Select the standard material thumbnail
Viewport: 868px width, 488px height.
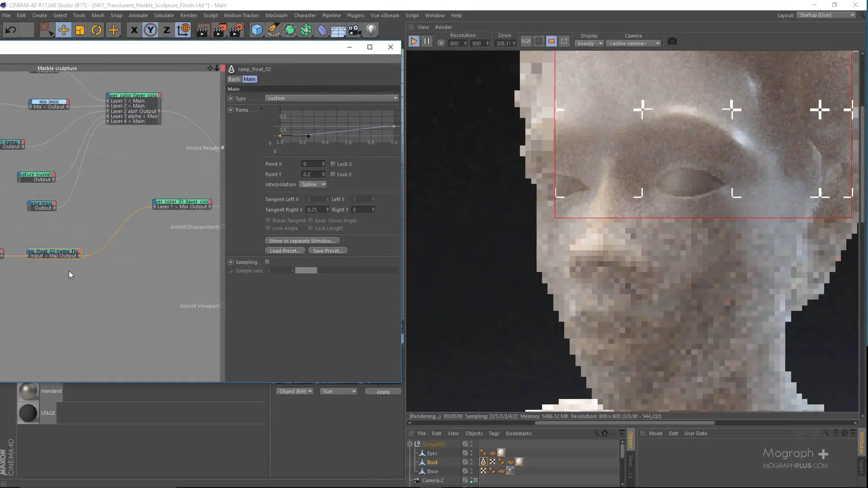point(28,391)
